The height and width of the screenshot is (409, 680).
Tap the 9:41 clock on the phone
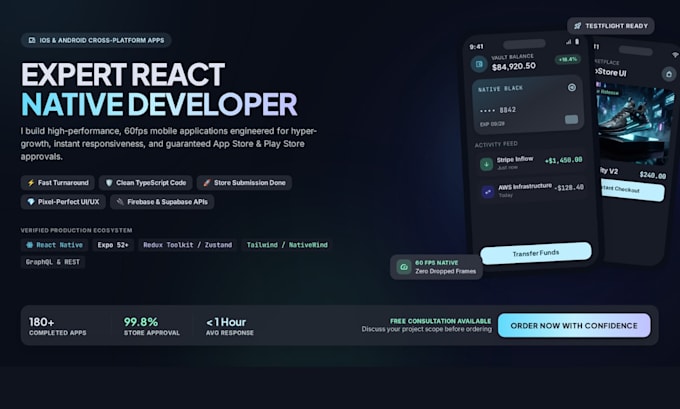pos(476,47)
